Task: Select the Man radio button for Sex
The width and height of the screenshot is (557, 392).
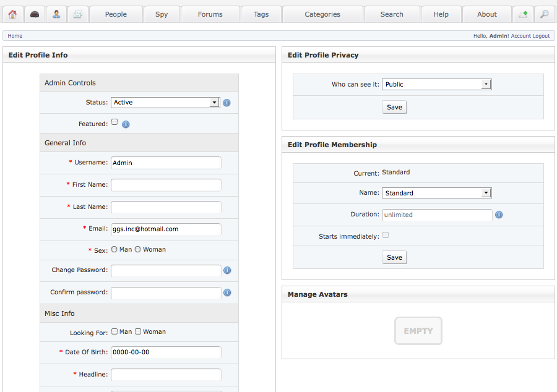Action: click(x=114, y=250)
